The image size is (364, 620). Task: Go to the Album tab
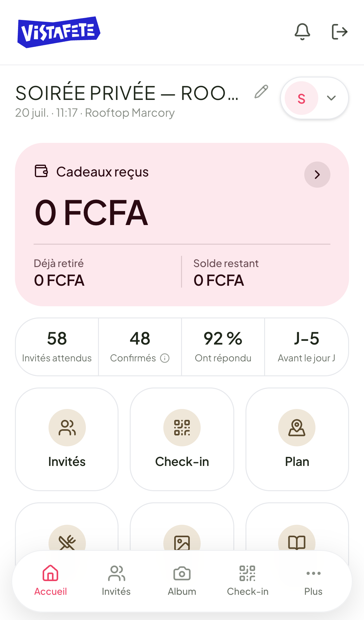tap(182, 581)
